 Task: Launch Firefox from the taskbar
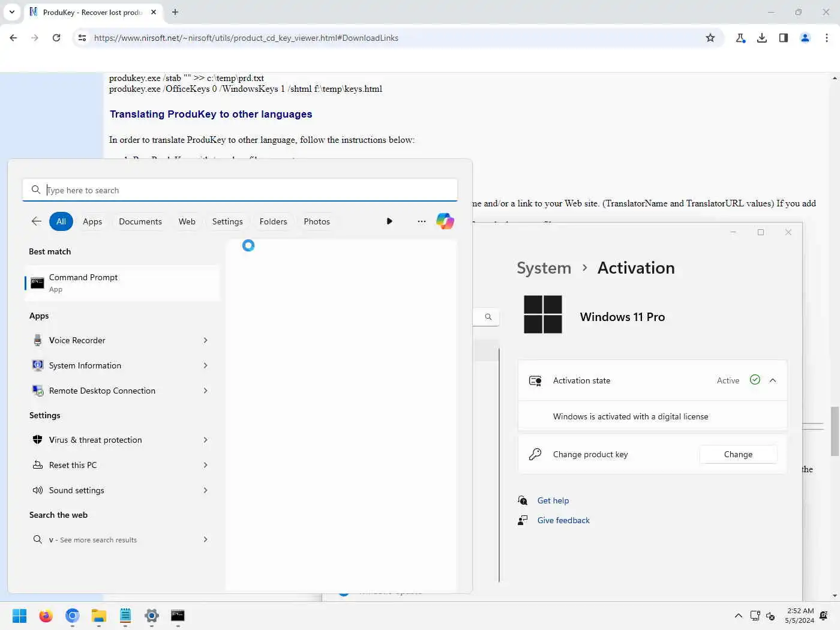click(x=46, y=616)
